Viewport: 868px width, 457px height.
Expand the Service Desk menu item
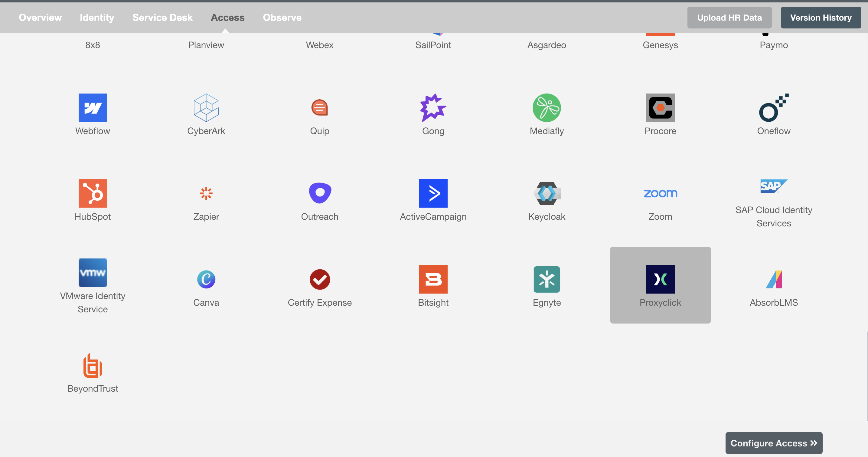(162, 17)
